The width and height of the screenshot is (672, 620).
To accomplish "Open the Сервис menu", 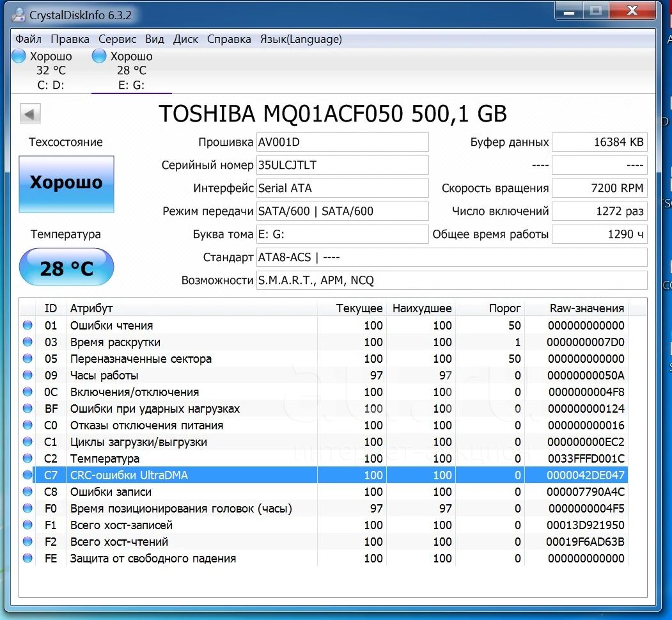I will (117, 39).
